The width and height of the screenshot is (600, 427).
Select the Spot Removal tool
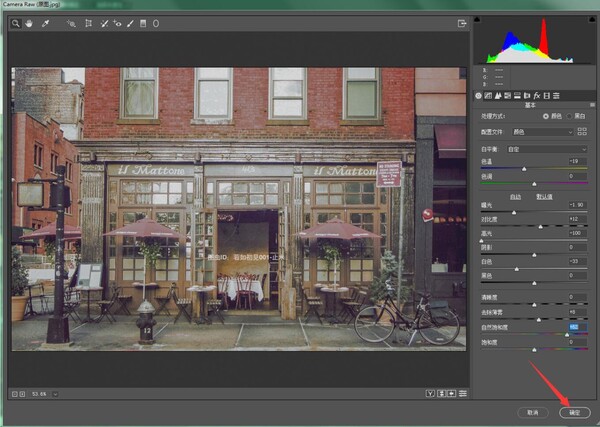click(x=104, y=24)
